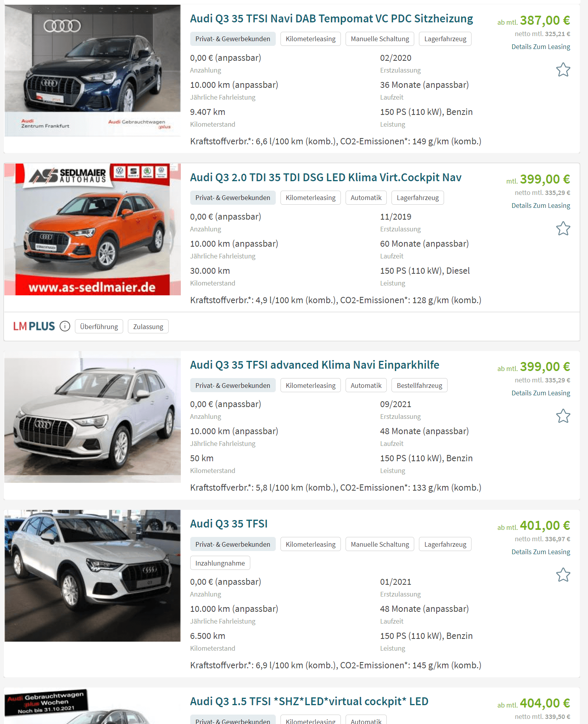
Task: Select the Zulassung tag
Action: point(148,327)
